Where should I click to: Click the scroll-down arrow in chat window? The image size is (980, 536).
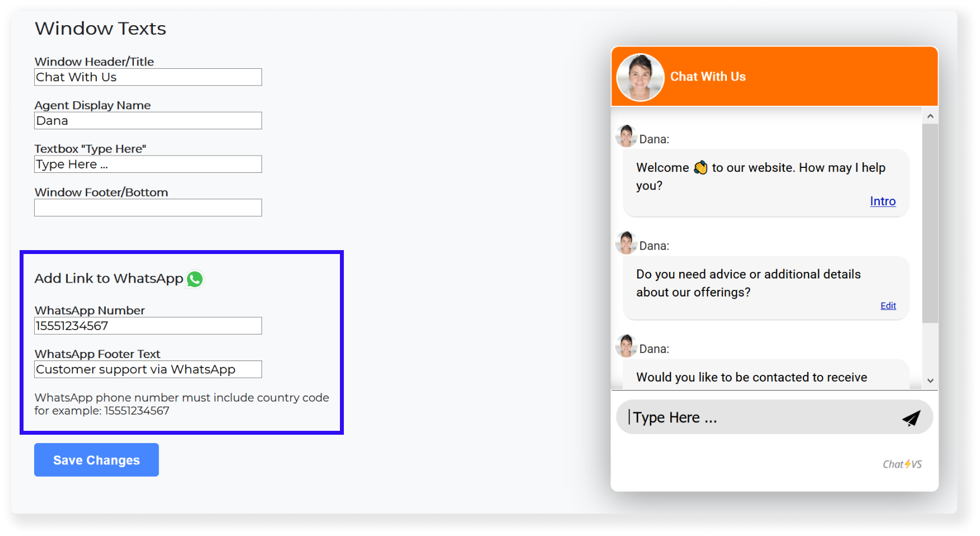tap(930, 380)
